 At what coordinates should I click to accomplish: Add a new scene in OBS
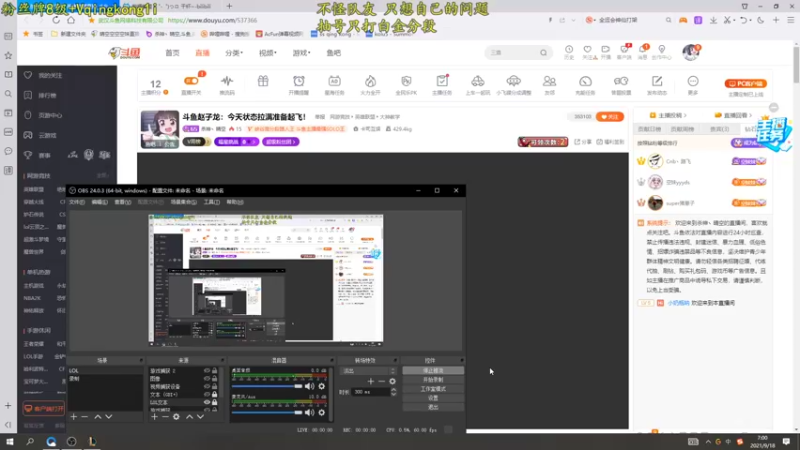pyautogui.click(x=73, y=417)
